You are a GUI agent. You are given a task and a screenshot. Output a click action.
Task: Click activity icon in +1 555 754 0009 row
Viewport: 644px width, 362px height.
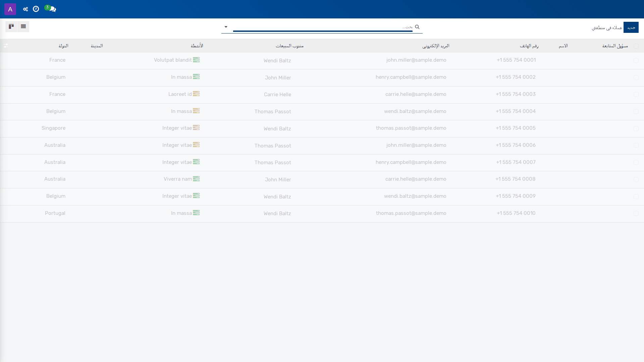coord(196,196)
